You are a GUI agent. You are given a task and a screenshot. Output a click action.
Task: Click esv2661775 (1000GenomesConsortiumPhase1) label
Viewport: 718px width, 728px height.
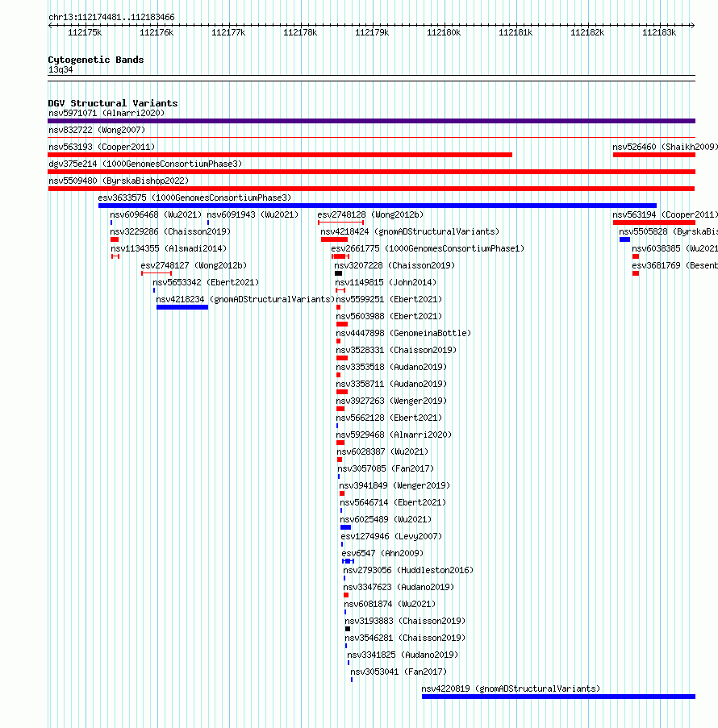(428, 248)
